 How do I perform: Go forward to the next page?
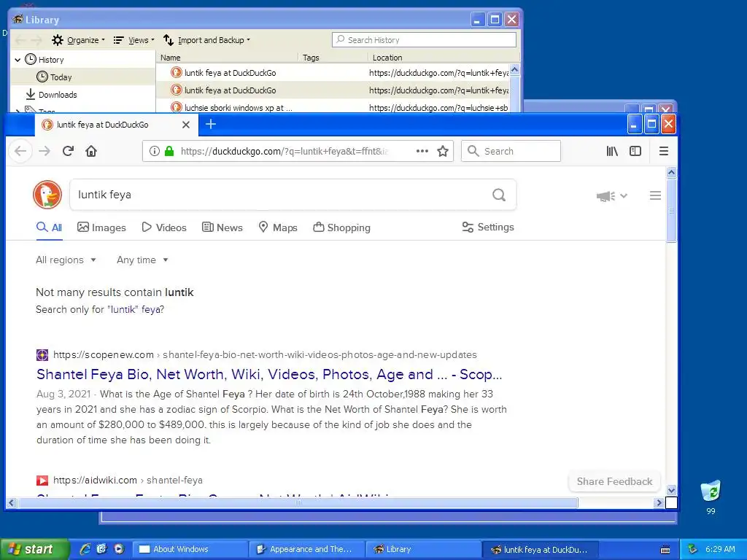coord(44,152)
